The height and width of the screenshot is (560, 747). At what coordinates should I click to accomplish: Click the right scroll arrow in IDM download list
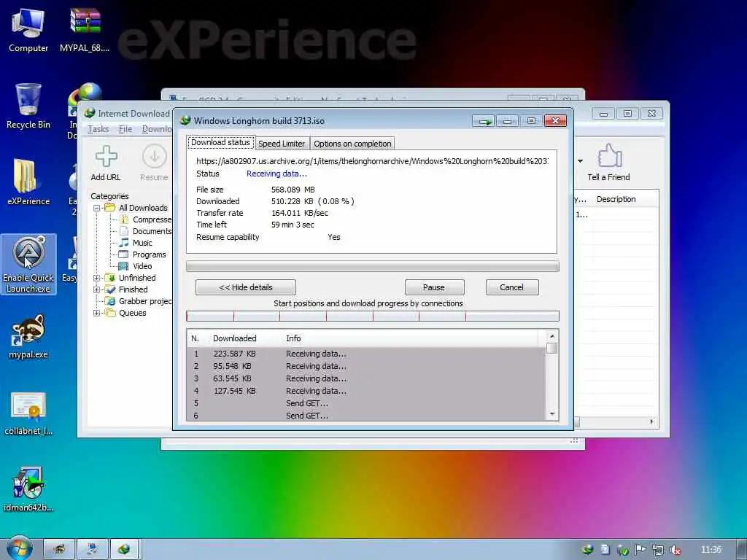[x=651, y=421]
